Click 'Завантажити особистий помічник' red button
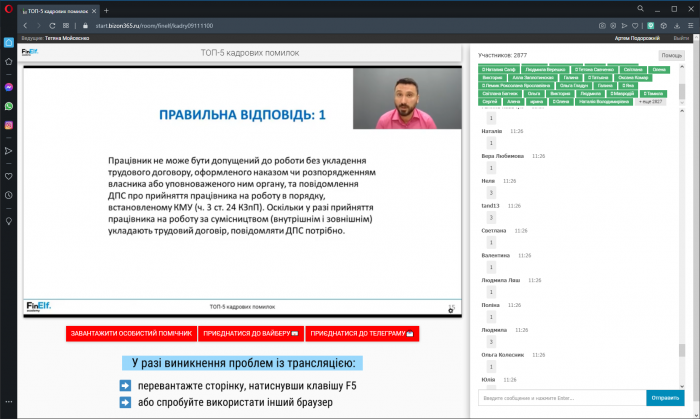 tap(131, 333)
